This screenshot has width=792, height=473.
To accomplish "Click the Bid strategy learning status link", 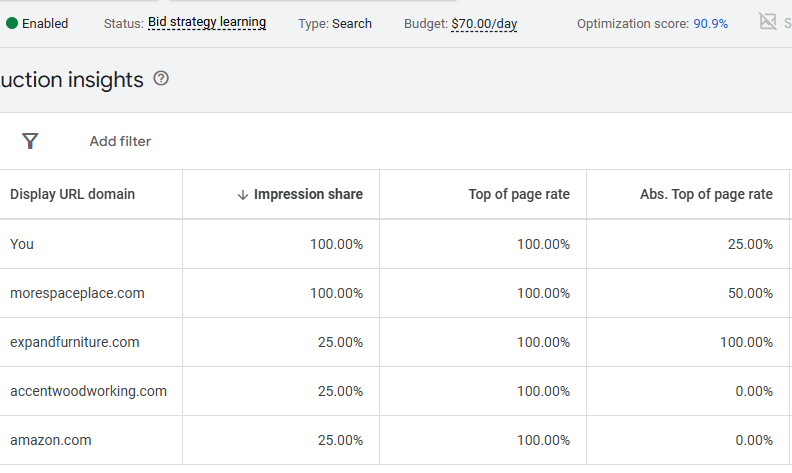I will click(207, 22).
